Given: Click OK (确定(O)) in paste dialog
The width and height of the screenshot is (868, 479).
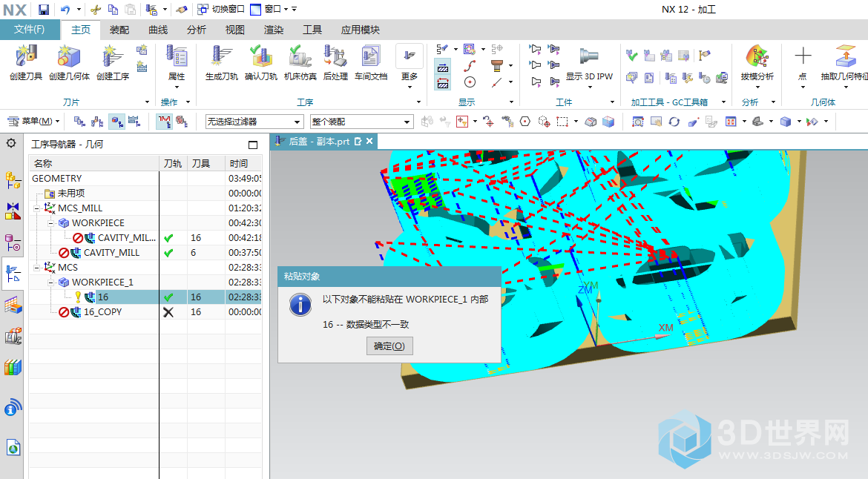Looking at the screenshot, I should [389, 346].
